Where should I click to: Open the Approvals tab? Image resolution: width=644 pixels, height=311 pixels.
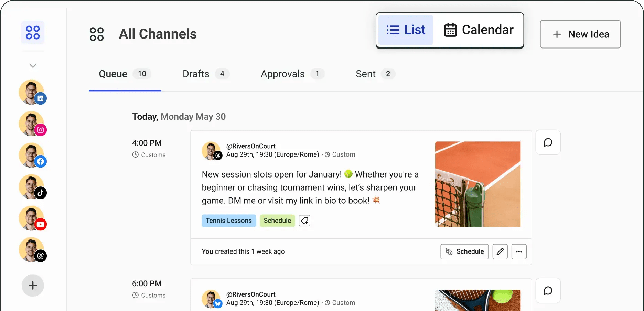283,74
